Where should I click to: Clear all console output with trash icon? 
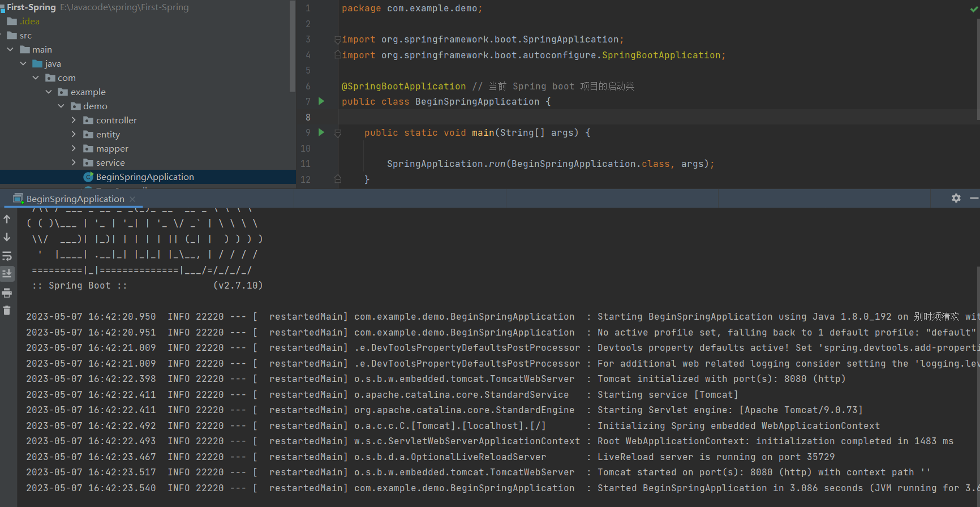[7, 311]
